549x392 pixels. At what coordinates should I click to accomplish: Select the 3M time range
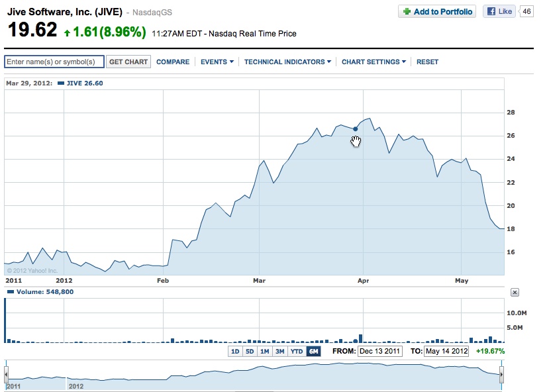pyautogui.click(x=279, y=351)
